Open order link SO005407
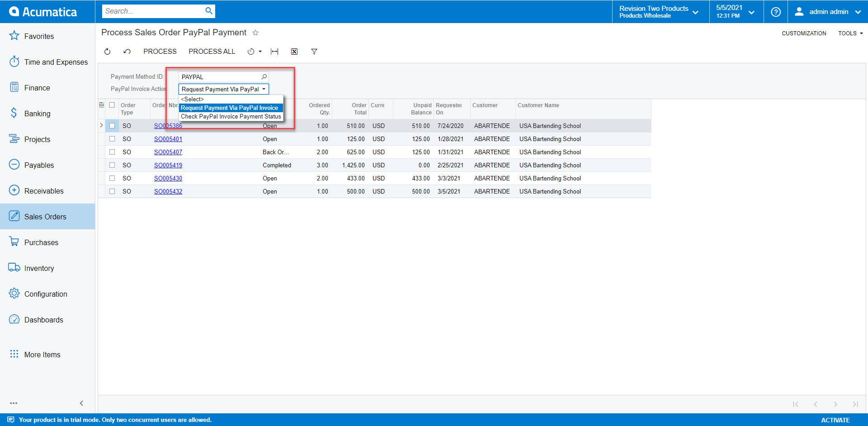Screen dimensions: 868x426 click(168, 152)
